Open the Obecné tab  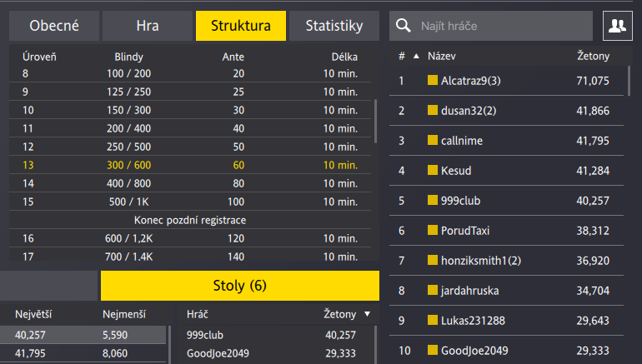pos(54,26)
